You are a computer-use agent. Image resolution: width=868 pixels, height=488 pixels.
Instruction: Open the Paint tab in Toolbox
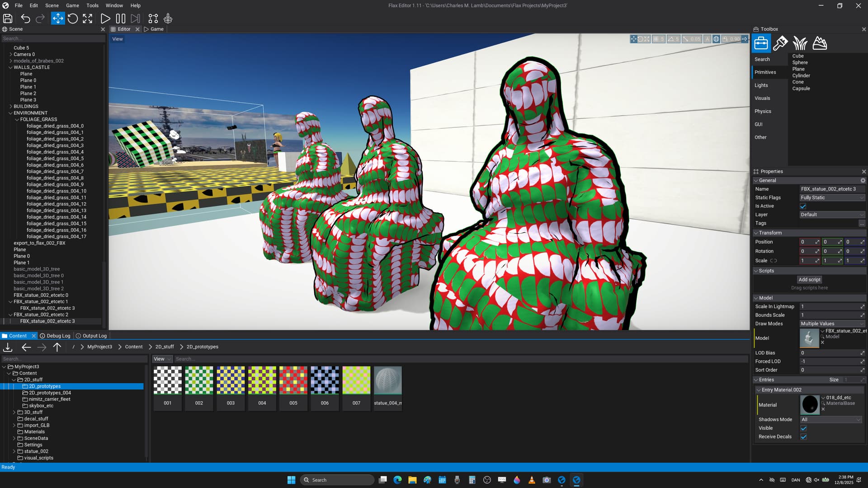click(780, 43)
